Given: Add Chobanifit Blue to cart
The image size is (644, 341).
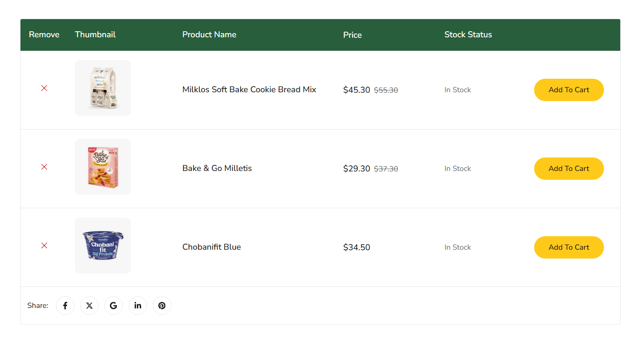Looking at the screenshot, I should pyautogui.click(x=569, y=247).
